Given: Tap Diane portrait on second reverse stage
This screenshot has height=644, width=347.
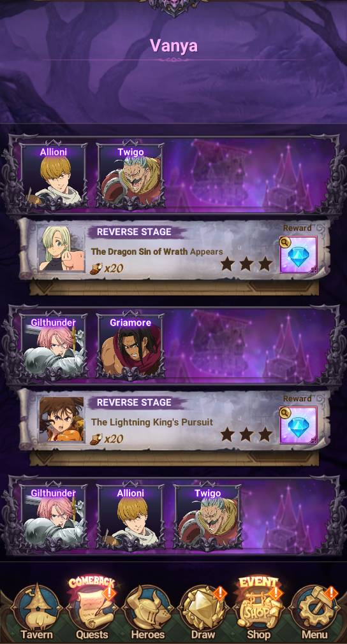Looking at the screenshot, I should (x=62, y=419).
